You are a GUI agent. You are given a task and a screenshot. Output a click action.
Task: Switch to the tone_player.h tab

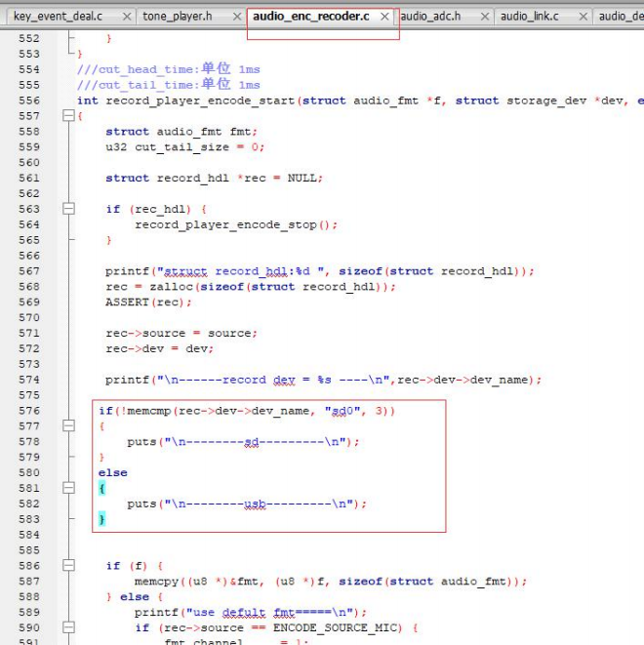[178, 17]
